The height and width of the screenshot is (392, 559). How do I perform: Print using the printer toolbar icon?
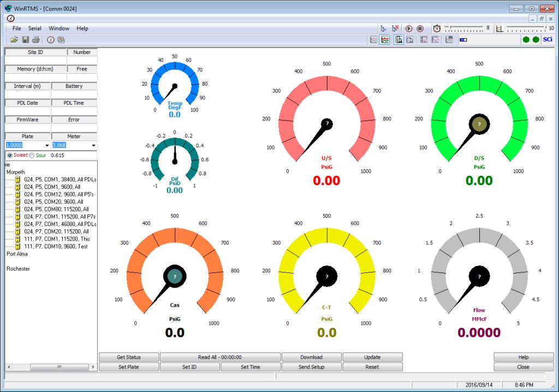point(35,40)
